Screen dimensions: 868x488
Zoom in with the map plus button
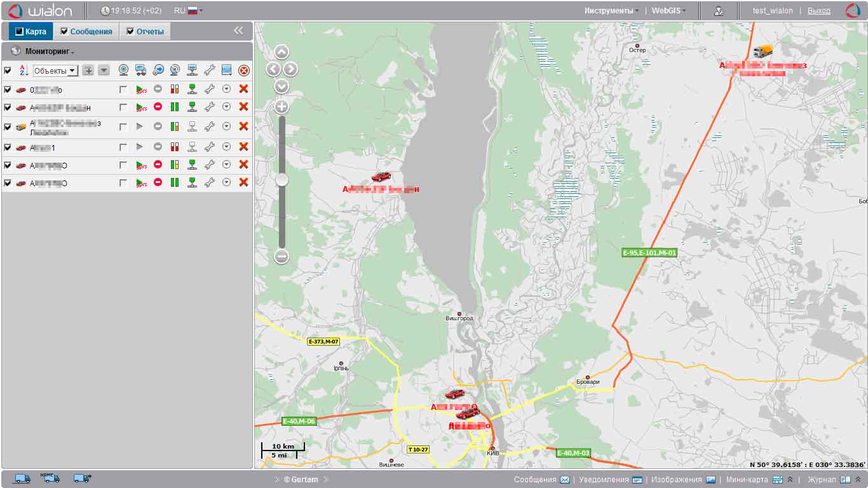281,107
